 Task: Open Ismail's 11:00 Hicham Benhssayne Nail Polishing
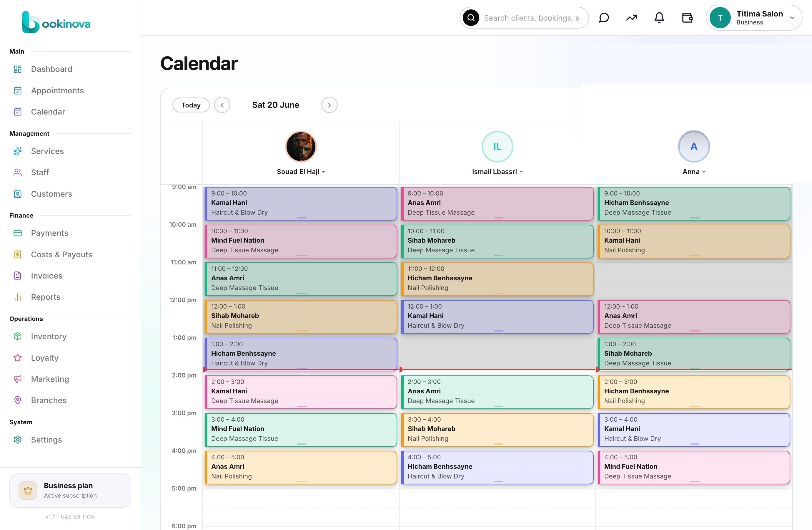coord(497,279)
